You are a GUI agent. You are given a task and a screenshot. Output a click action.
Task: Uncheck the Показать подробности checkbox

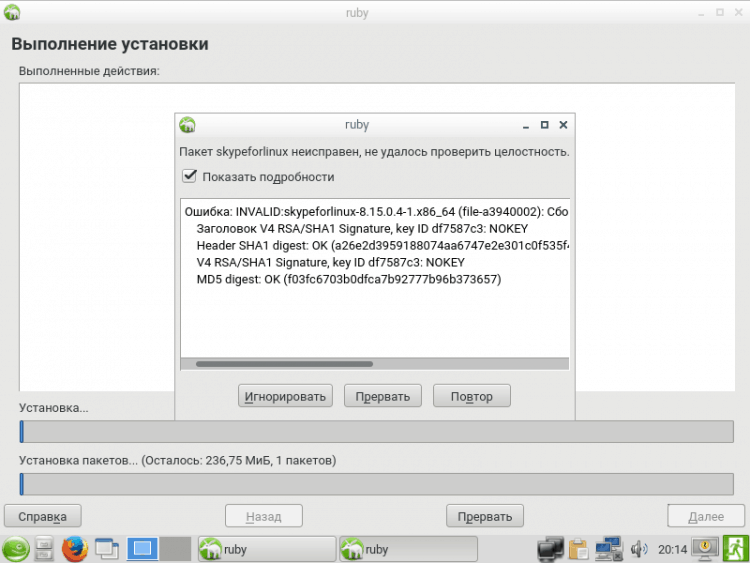(x=188, y=176)
